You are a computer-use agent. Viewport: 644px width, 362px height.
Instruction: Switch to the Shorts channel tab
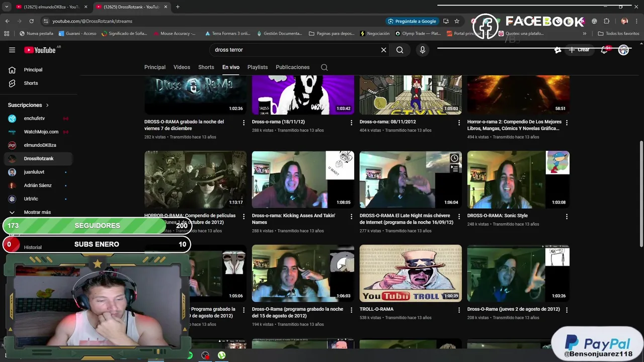[206, 67]
